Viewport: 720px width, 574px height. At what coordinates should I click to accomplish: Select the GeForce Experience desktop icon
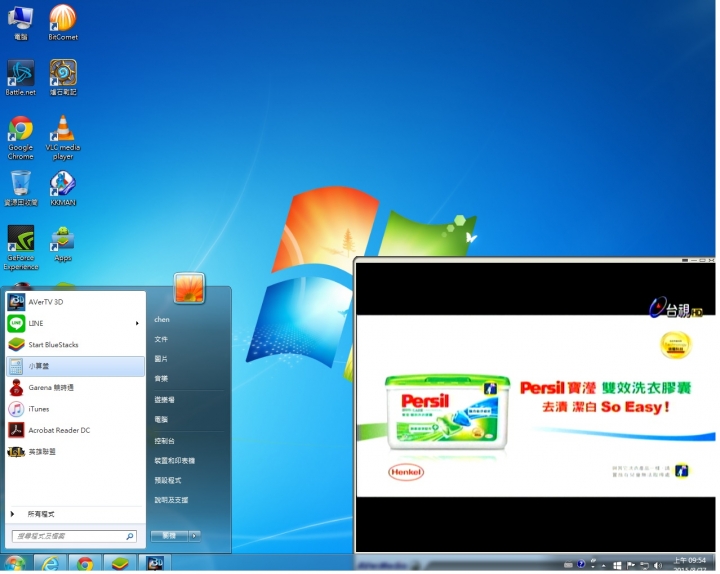tap(20, 248)
